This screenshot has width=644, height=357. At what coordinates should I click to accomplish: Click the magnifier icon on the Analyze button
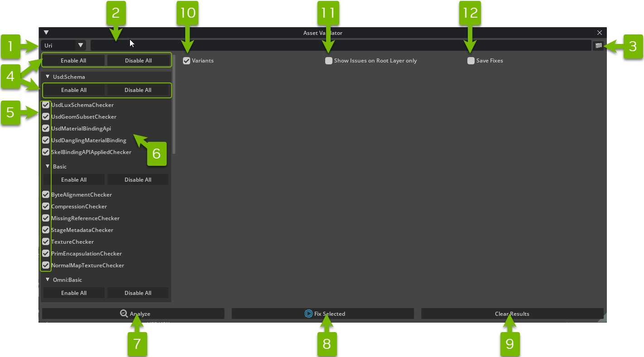124,313
